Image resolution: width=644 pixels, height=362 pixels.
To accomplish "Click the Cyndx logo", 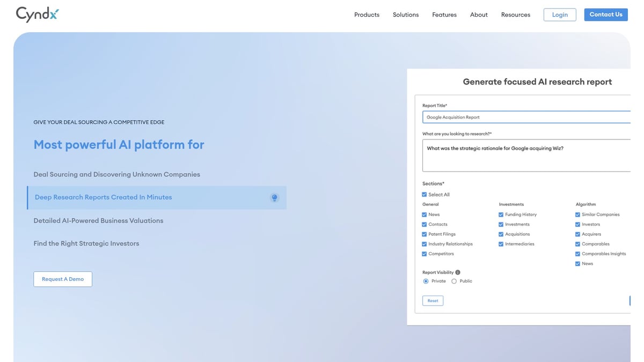I will click(36, 14).
